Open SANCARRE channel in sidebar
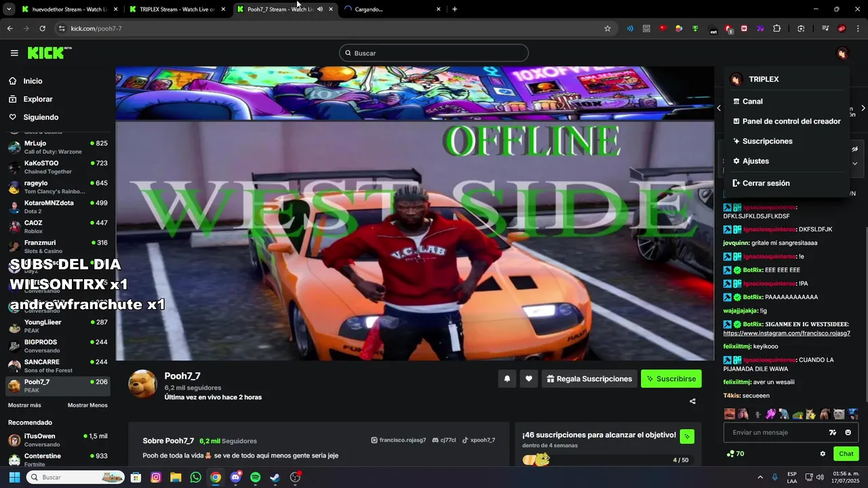 58,366
